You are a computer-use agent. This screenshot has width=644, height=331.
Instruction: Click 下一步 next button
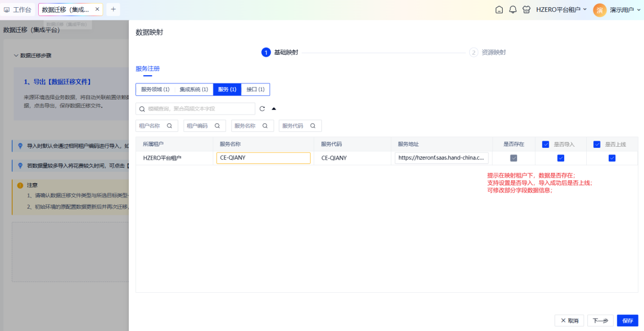coord(600,320)
